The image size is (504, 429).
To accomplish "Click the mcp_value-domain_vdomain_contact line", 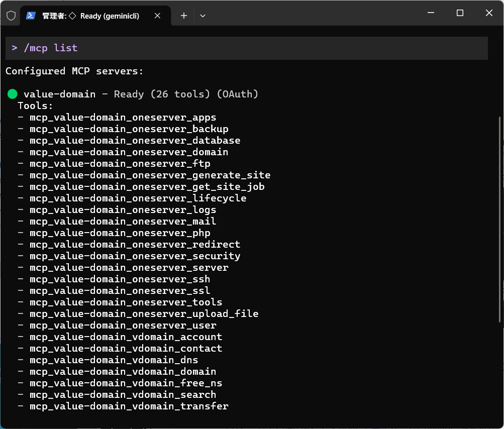I will [126, 349].
